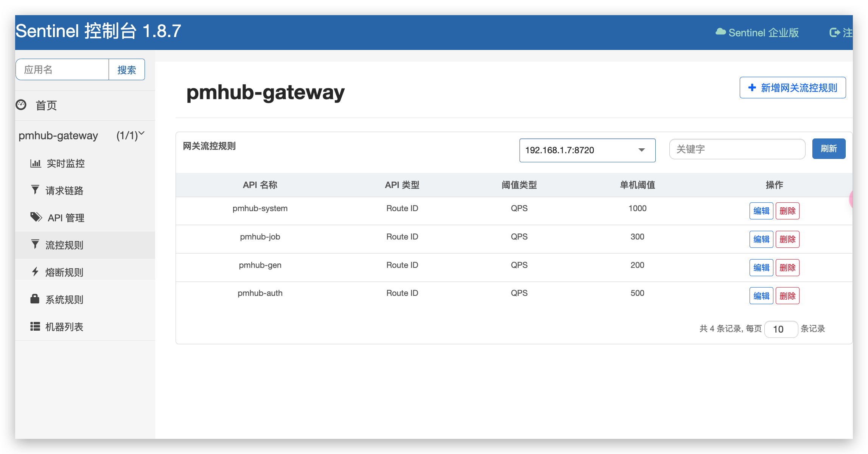The width and height of the screenshot is (868, 454).
Task: Click the 1000 threshold value
Action: (x=638, y=208)
